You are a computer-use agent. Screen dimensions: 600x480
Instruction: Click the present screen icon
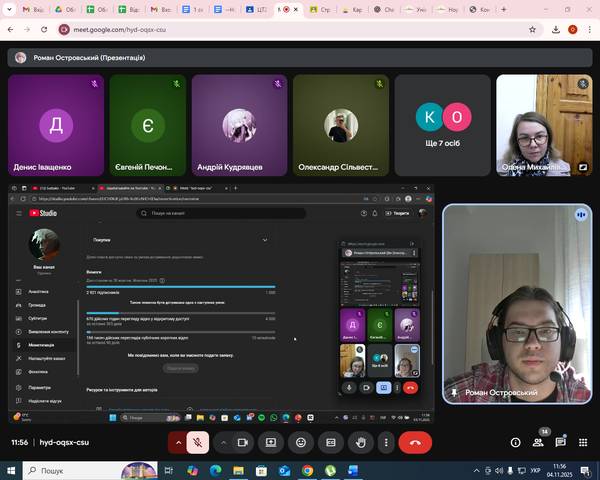[x=270, y=442]
